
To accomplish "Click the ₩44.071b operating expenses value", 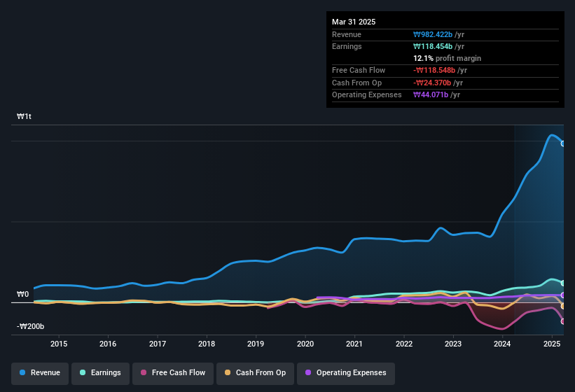I will tap(431, 95).
